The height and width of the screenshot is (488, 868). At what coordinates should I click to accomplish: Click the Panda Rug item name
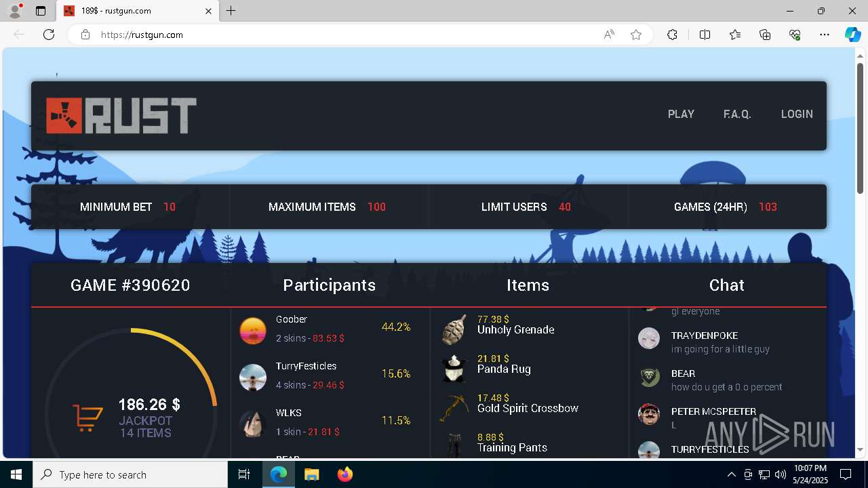[504, 369]
